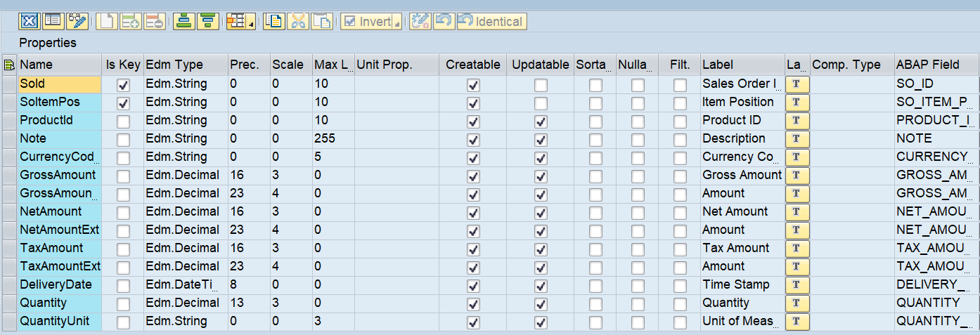Image resolution: width=980 pixels, height=335 pixels.
Task: Click the undo arrow icon left of Identical
Action: coord(443,21)
